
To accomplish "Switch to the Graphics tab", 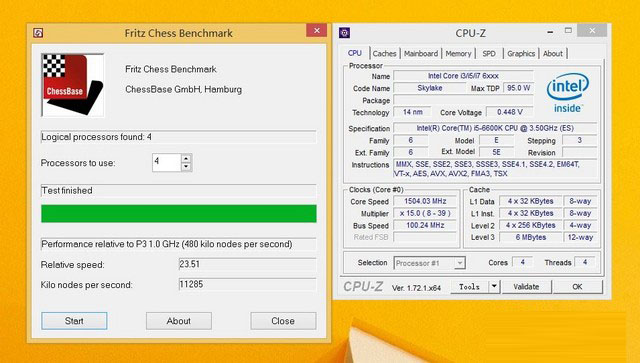I will click(x=521, y=53).
